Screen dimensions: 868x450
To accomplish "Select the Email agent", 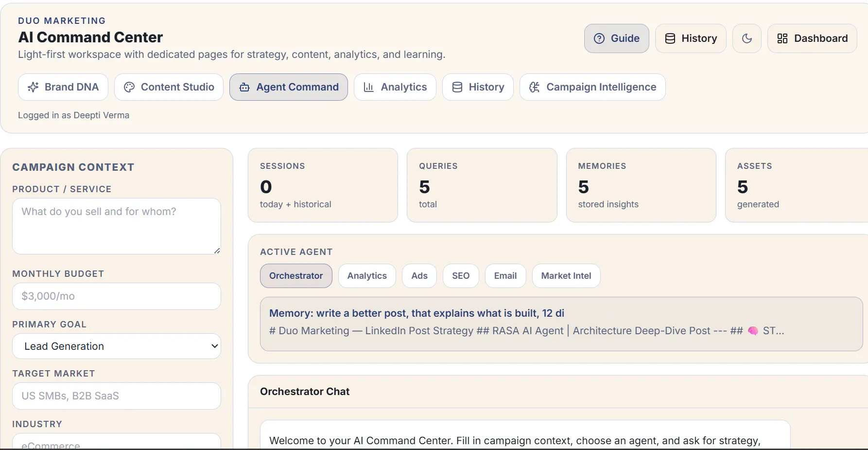I will pos(505,276).
